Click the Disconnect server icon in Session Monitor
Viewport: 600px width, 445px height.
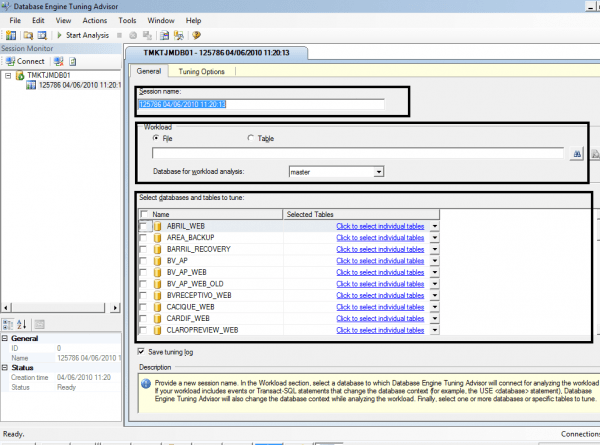click(x=59, y=61)
